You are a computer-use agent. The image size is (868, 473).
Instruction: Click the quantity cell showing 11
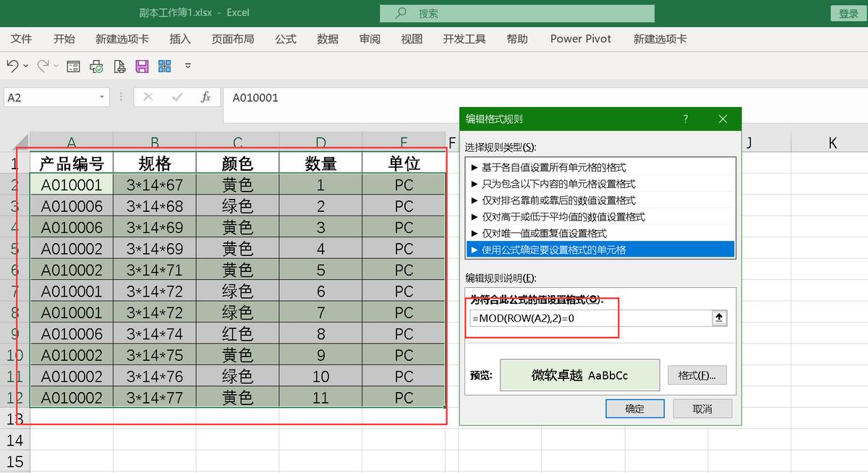[320, 398]
